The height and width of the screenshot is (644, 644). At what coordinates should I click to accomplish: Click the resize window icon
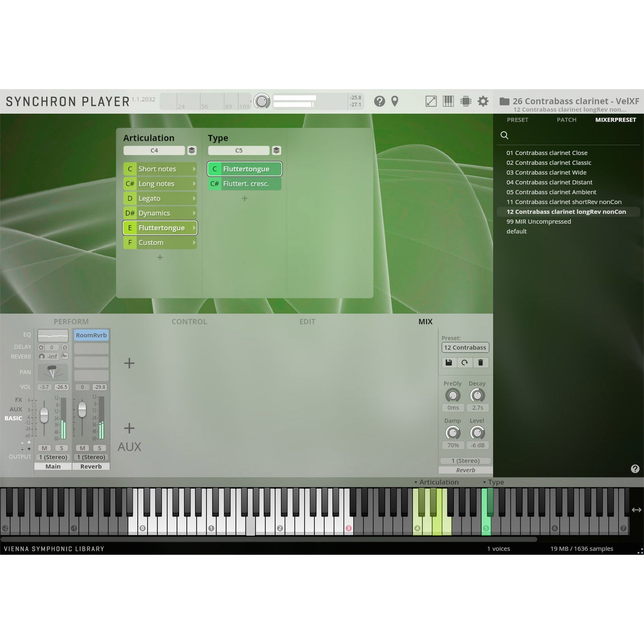[x=431, y=101]
